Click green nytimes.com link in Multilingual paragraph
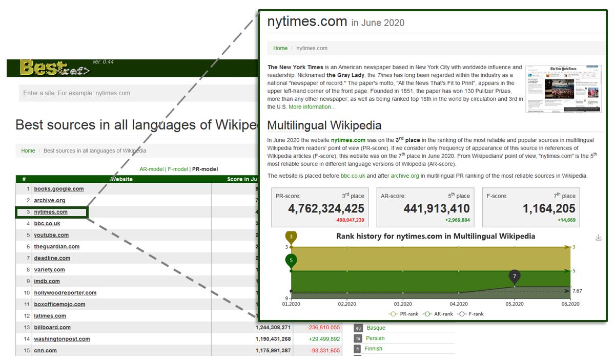Image resolution: width=615 pixels, height=364 pixels. [348, 140]
